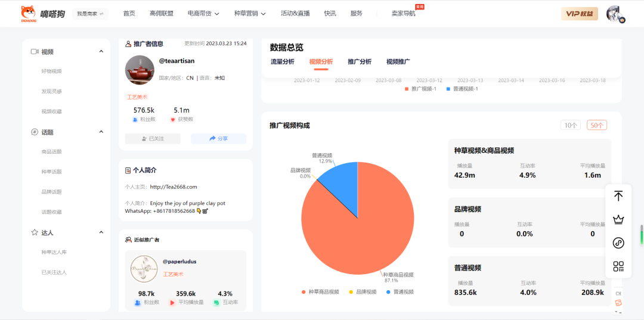644x320 pixels.
Task: Open 商品话题 in sidebar
Action: (51, 152)
